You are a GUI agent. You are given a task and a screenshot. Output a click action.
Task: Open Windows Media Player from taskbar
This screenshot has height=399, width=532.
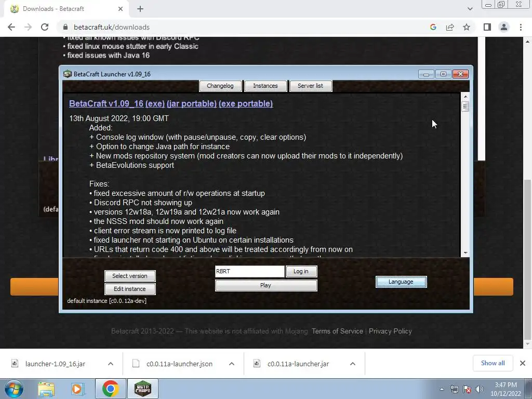tap(77, 389)
